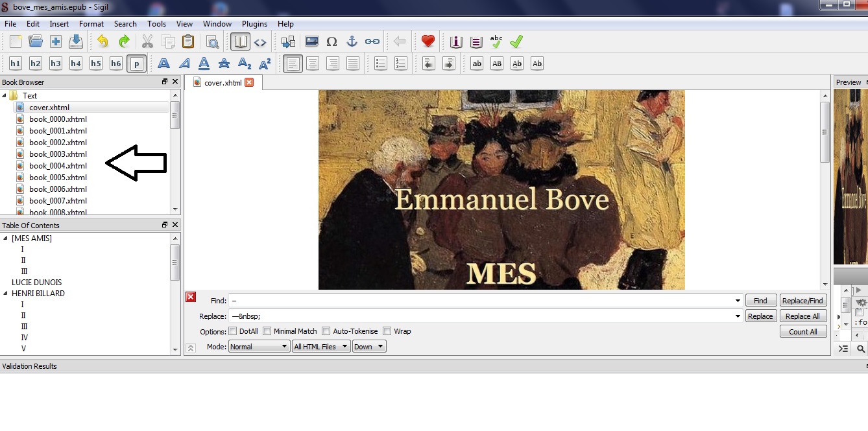Apply Heading 1 style h1
The image size is (868, 431).
16,64
